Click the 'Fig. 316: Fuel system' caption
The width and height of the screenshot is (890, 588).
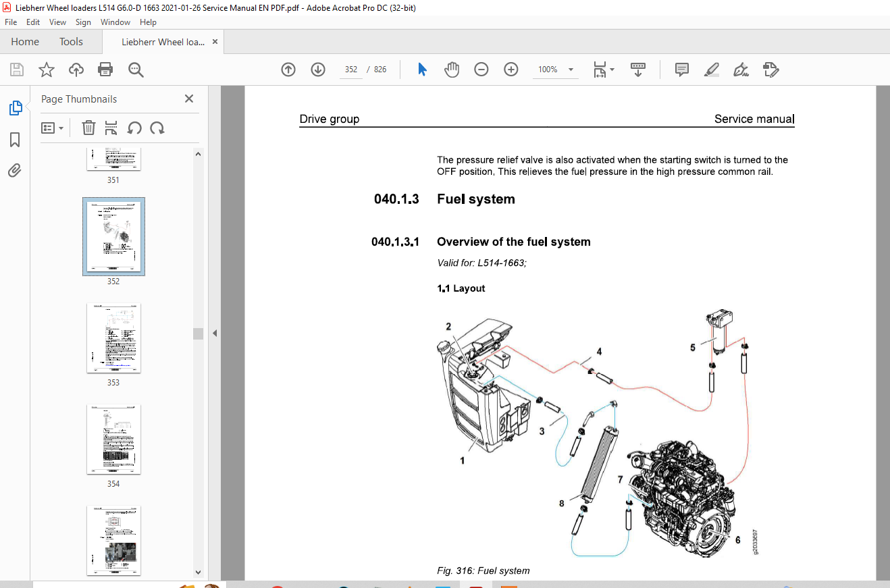pyautogui.click(x=483, y=570)
